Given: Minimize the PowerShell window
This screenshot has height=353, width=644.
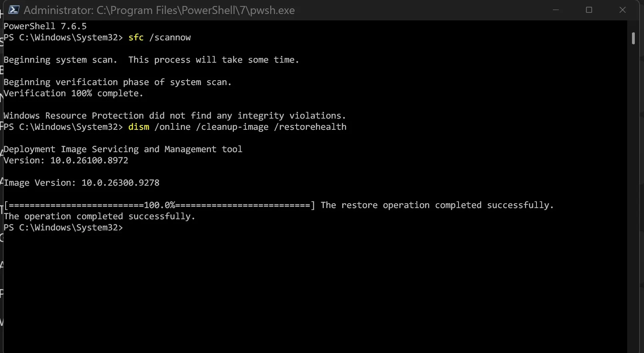Looking at the screenshot, I should coord(556,10).
